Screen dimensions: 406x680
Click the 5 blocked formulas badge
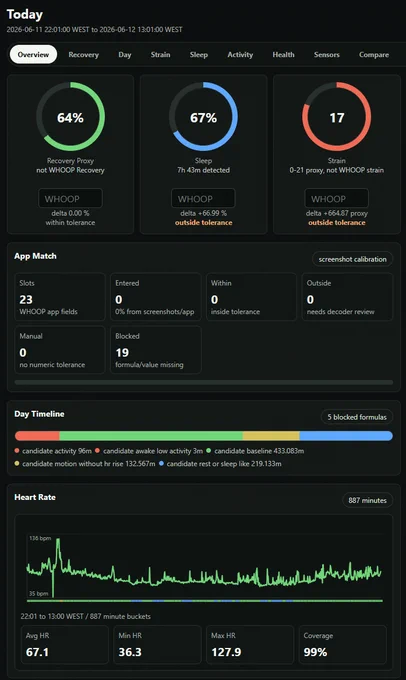click(357, 417)
